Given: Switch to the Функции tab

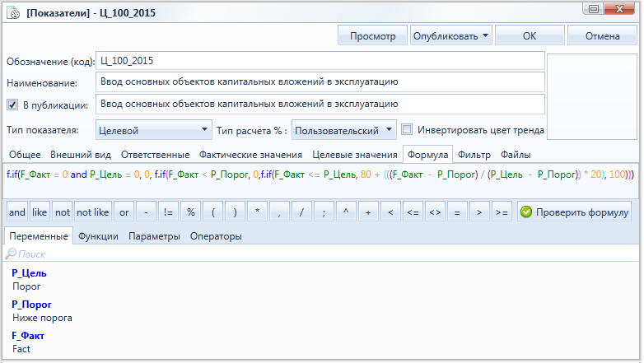Looking at the screenshot, I should 98,236.
